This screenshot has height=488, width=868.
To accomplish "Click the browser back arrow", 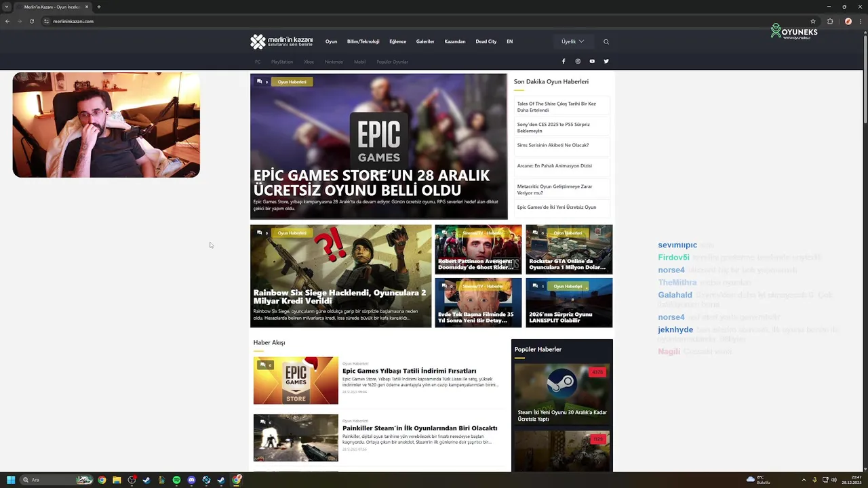I will 7,21.
